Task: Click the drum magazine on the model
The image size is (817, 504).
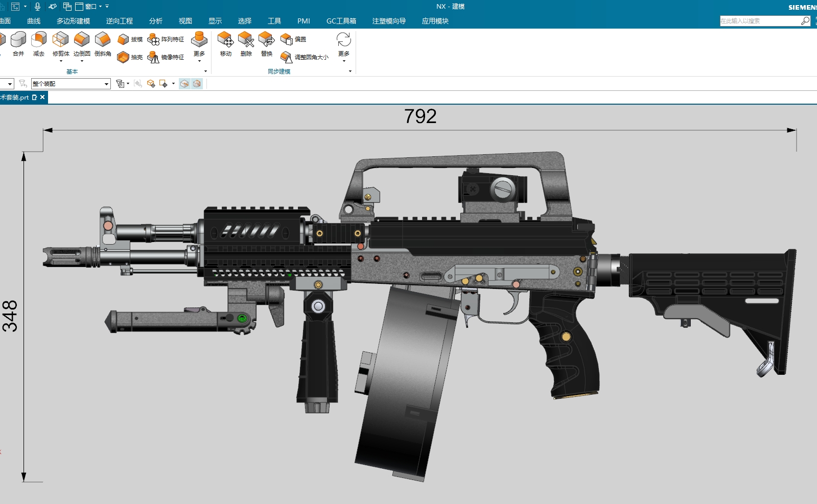Action: click(406, 383)
